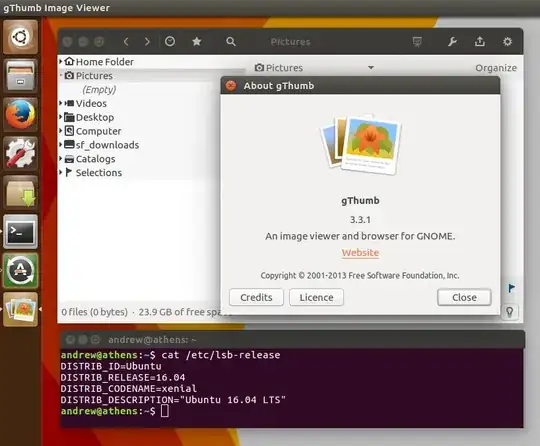Click the share/export upload icon
Image resolution: width=540 pixels, height=446 pixels.
pos(480,42)
